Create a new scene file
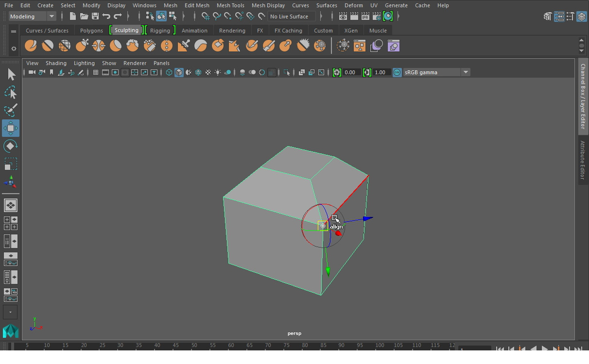The width and height of the screenshot is (589, 364). click(x=72, y=16)
